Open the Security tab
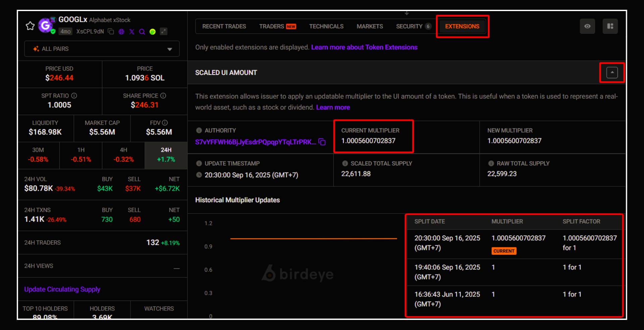Screen dimensions: 644x330 click(413, 27)
